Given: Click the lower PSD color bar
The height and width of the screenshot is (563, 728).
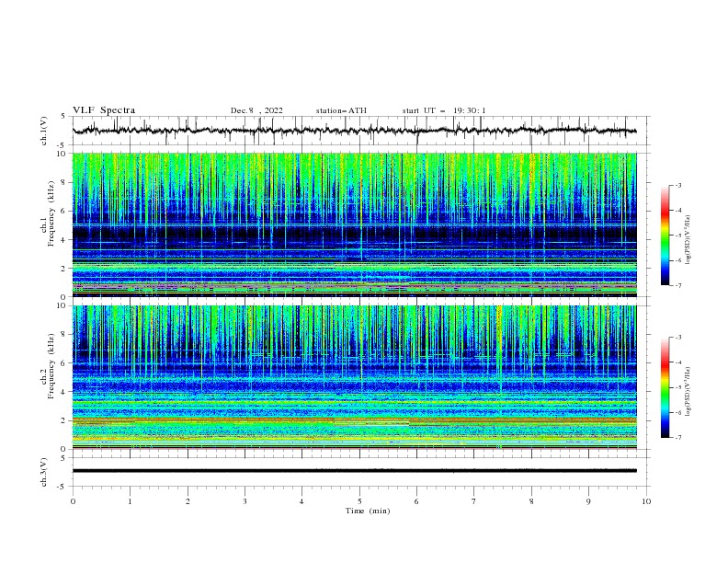Looking at the screenshot, I should (665, 387).
